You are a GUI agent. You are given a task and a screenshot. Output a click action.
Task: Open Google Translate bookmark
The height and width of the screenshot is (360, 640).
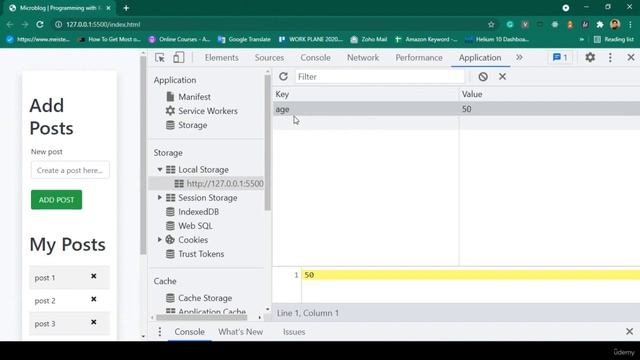point(244,39)
